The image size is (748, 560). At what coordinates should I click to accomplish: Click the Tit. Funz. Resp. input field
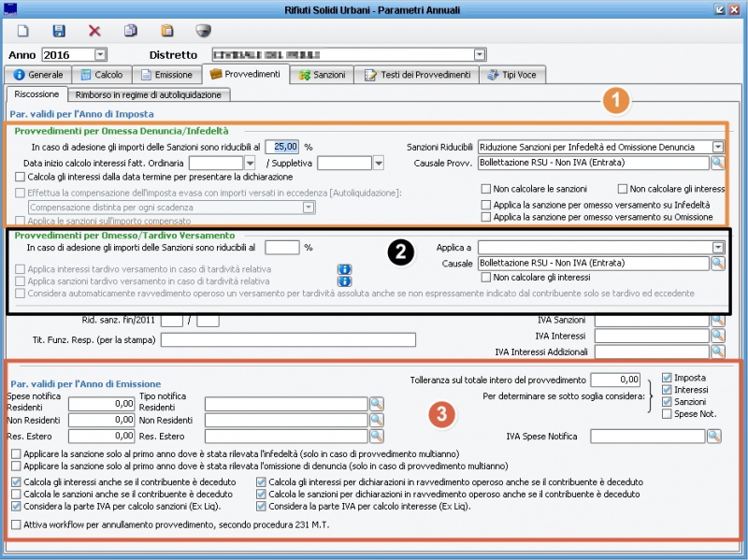(288, 339)
